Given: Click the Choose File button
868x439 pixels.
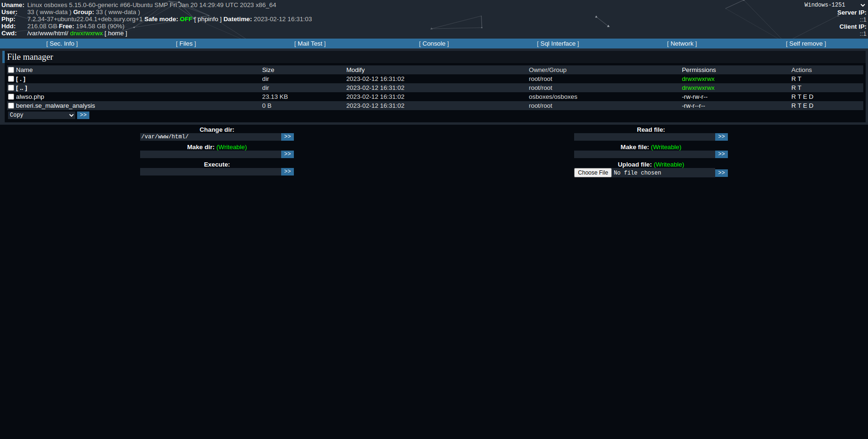Looking at the screenshot, I should (593, 173).
